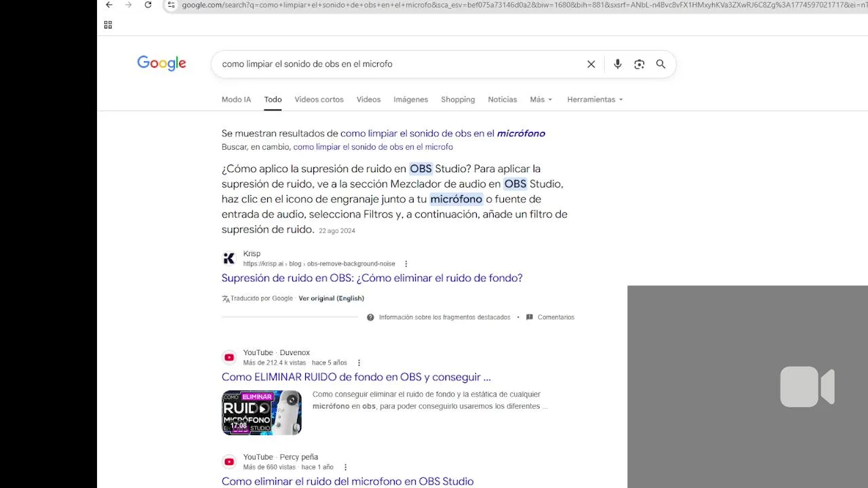This screenshot has height=488, width=868.
Task: Search by image with the camera lens icon
Action: click(x=639, y=64)
